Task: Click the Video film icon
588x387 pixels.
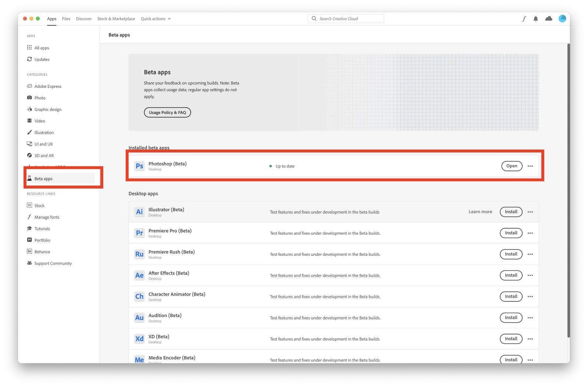Action: tap(29, 121)
